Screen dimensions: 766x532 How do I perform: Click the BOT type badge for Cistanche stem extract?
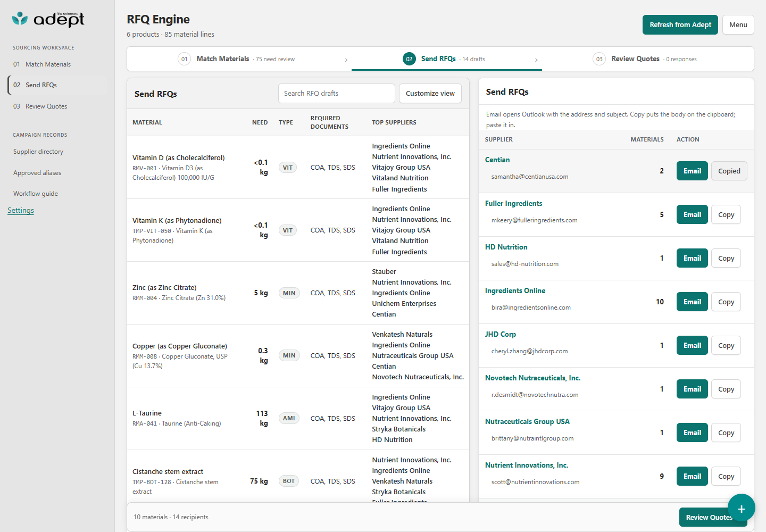point(289,481)
